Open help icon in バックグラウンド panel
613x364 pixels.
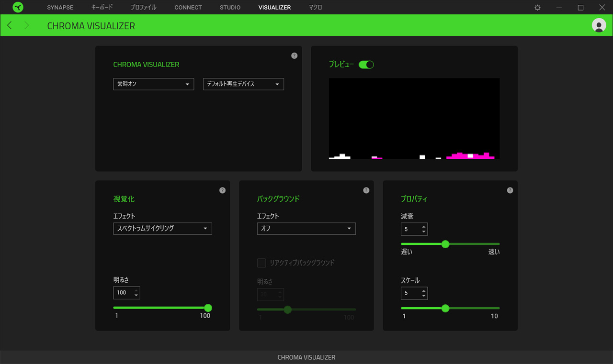(x=366, y=190)
